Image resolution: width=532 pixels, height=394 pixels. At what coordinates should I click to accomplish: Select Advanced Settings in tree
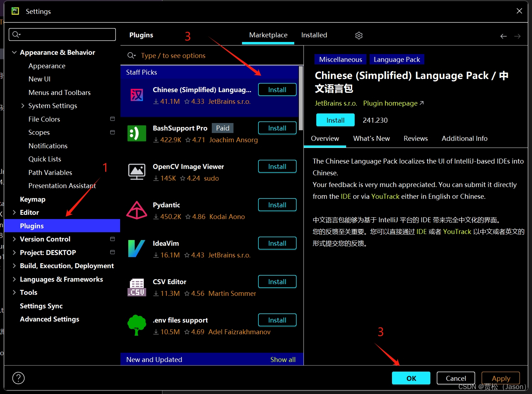(49, 319)
